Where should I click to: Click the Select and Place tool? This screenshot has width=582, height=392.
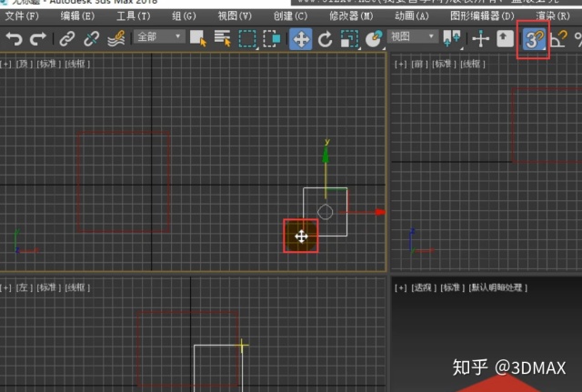[x=374, y=38]
